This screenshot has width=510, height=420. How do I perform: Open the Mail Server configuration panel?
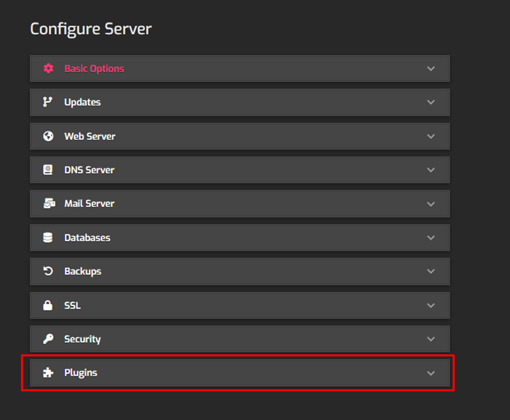pyautogui.click(x=431, y=203)
